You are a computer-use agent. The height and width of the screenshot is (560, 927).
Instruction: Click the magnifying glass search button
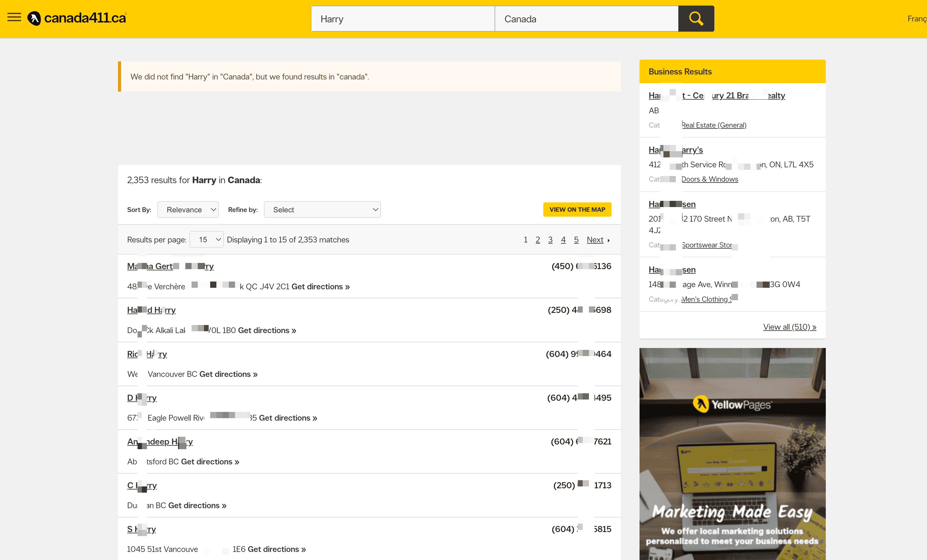tap(696, 18)
